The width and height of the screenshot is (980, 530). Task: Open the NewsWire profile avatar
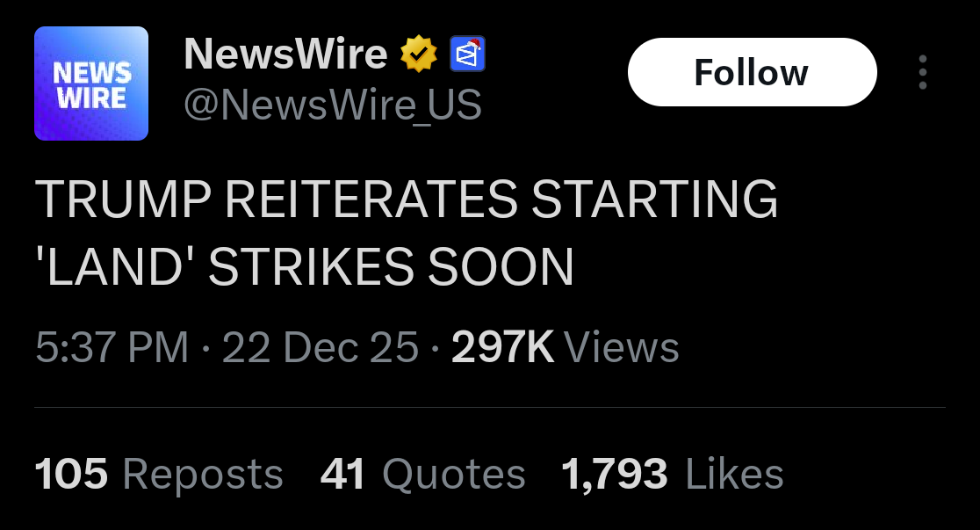[91, 83]
